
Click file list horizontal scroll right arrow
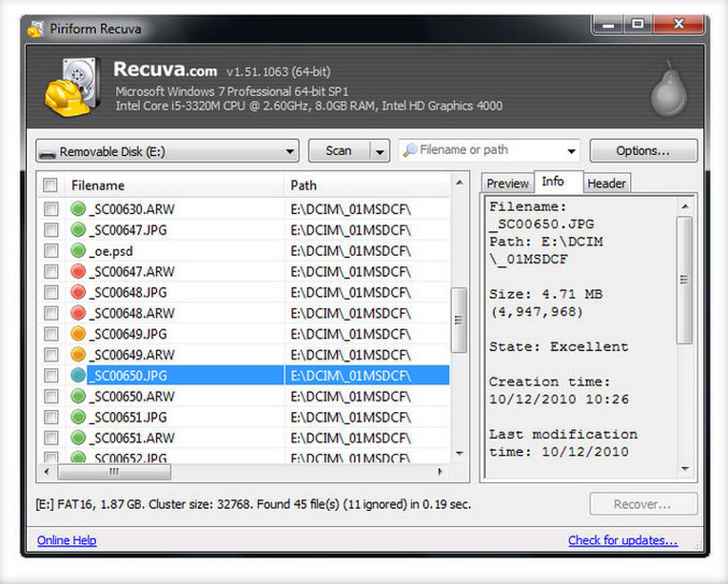click(441, 472)
